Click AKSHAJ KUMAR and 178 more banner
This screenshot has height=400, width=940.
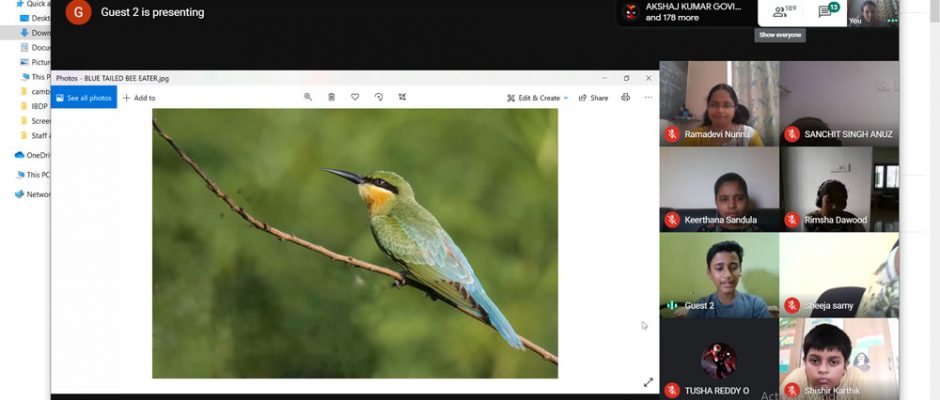tap(686, 12)
